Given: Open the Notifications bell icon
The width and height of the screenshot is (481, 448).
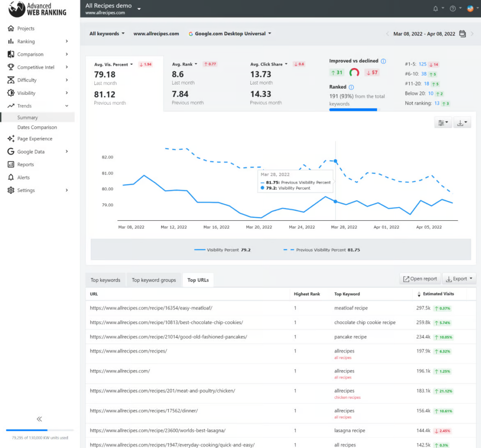Looking at the screenshot, I should click(x=434, y=8).
